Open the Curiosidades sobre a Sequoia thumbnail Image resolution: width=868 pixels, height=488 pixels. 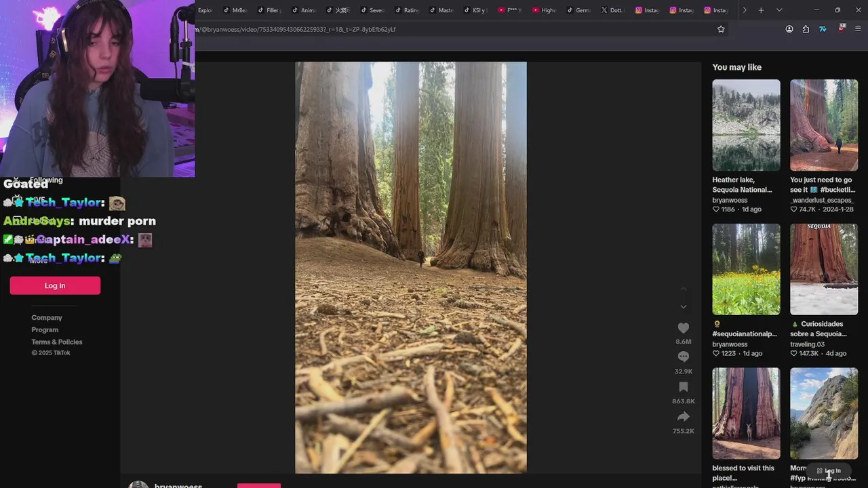824,269
